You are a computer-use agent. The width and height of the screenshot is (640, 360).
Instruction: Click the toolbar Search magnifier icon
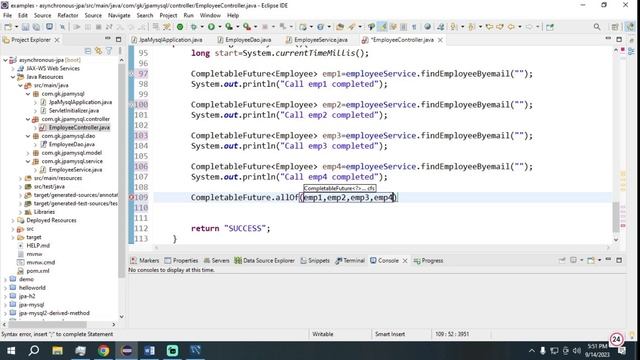pyautogui.click(x=597, y=27)
